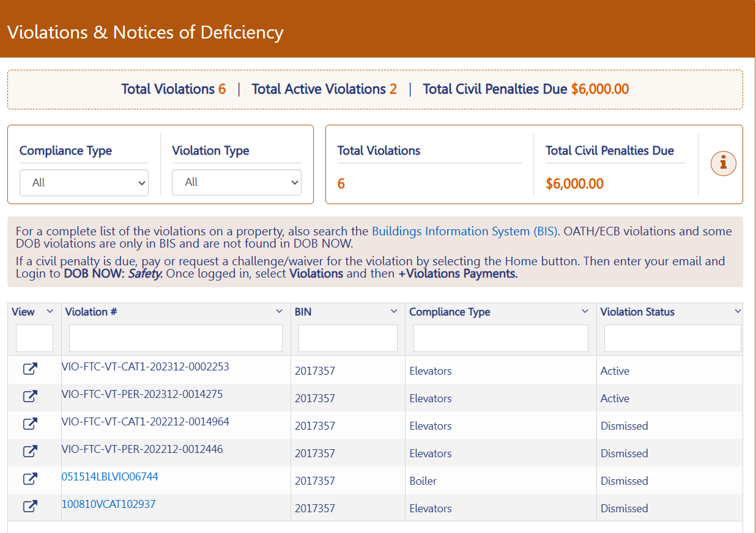This screenshot has width=756, height=533.
Task: Expand the Violation Type dropdown
Action: (x=236, y=182)
